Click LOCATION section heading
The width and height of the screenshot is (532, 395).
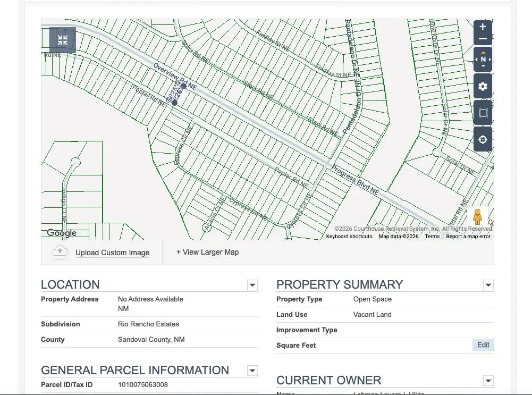(x=70, y=285)
